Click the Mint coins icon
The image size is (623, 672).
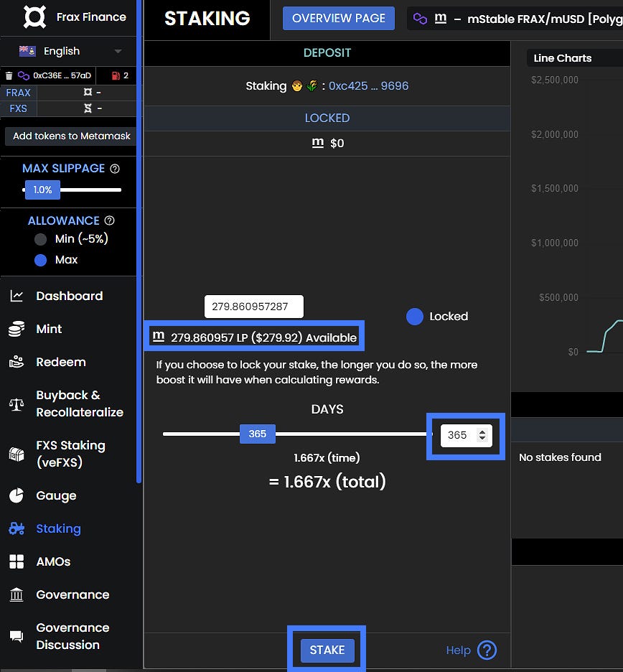coord(17,329)
